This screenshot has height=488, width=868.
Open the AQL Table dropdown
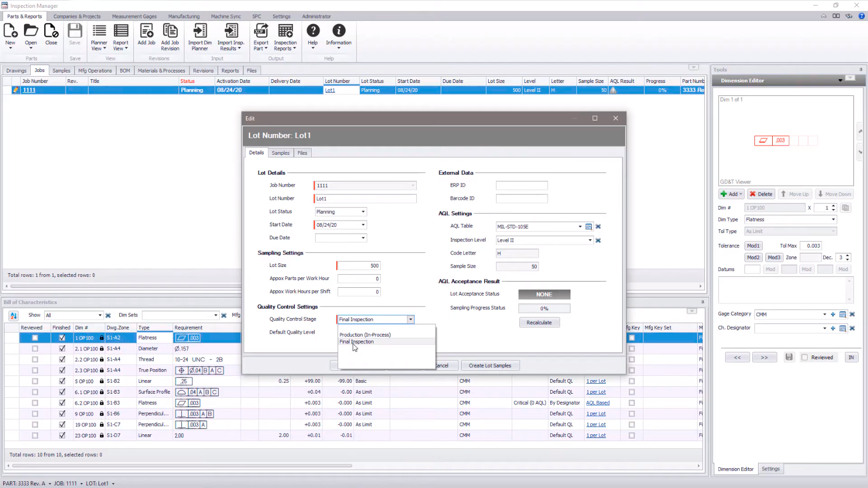point(579,226)
